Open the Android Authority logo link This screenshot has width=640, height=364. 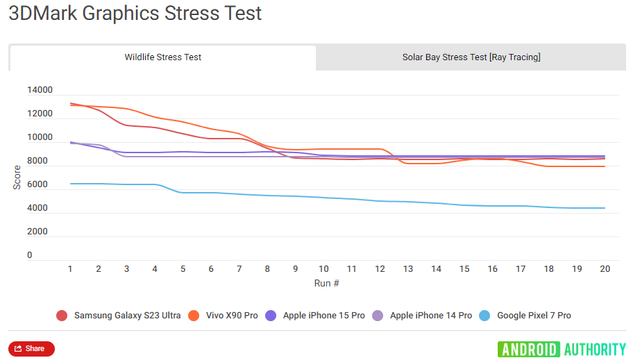point(562,350)
